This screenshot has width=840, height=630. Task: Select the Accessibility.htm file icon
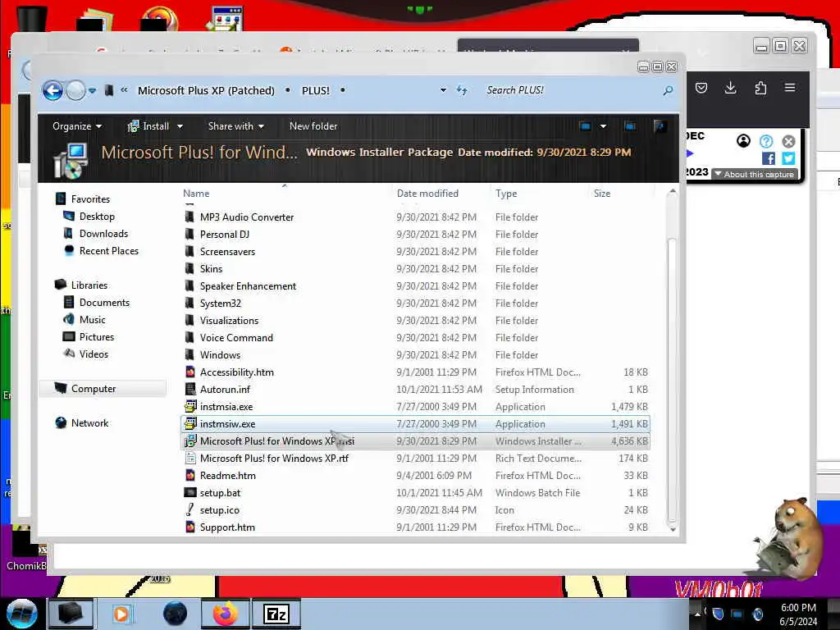point(189,372)
